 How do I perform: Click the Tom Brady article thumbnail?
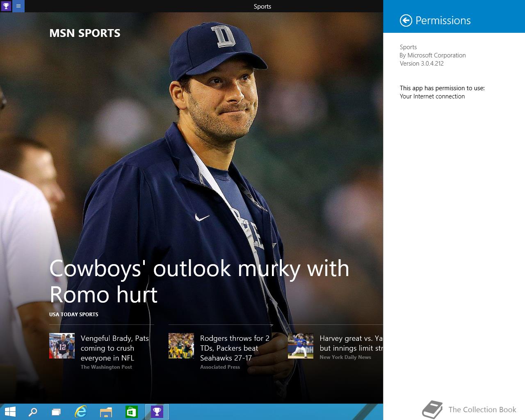click(x=62, y=346)
